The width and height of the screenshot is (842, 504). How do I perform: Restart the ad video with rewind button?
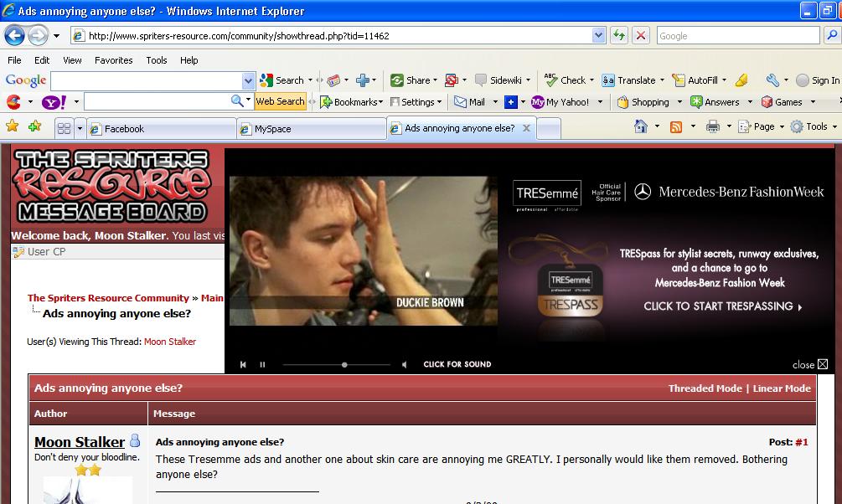pos(243,364)
